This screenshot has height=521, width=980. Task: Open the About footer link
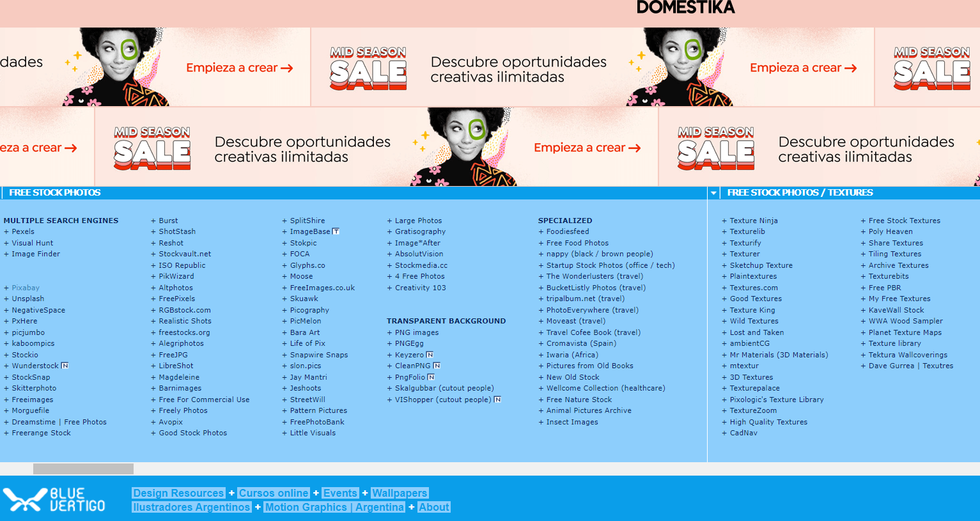click(434, 507)
